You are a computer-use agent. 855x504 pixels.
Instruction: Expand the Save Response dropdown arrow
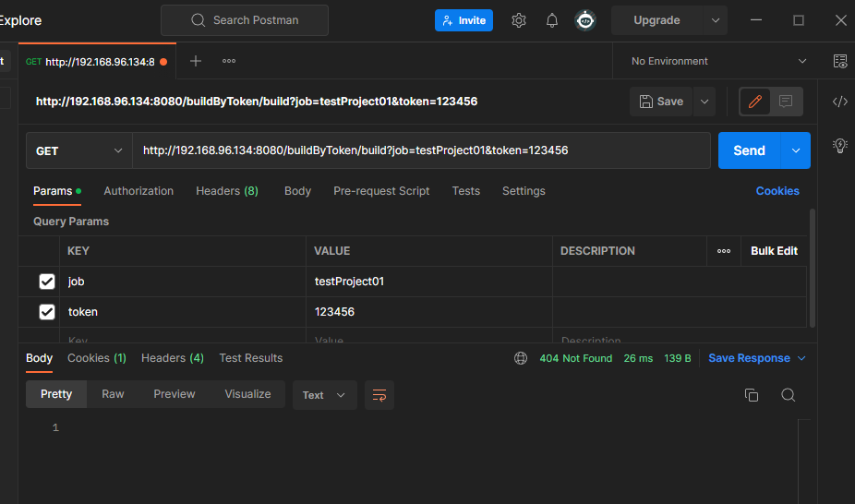pos(801,358)
